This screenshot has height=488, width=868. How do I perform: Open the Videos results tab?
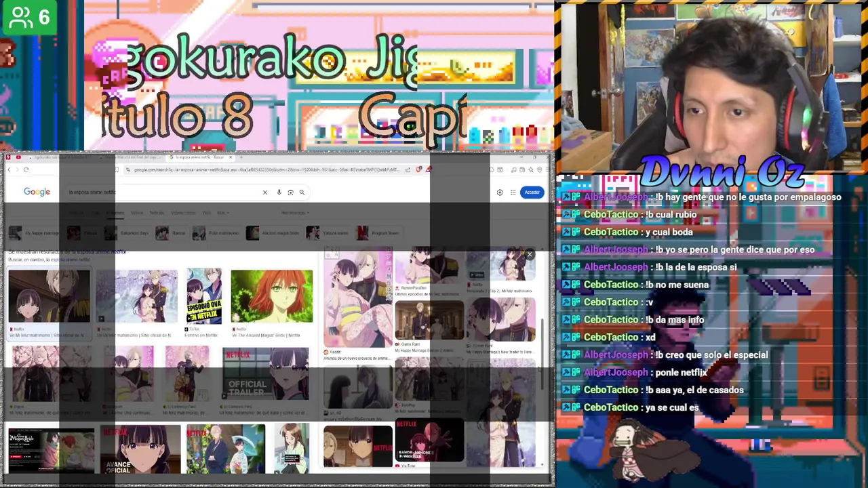[137, 213]
